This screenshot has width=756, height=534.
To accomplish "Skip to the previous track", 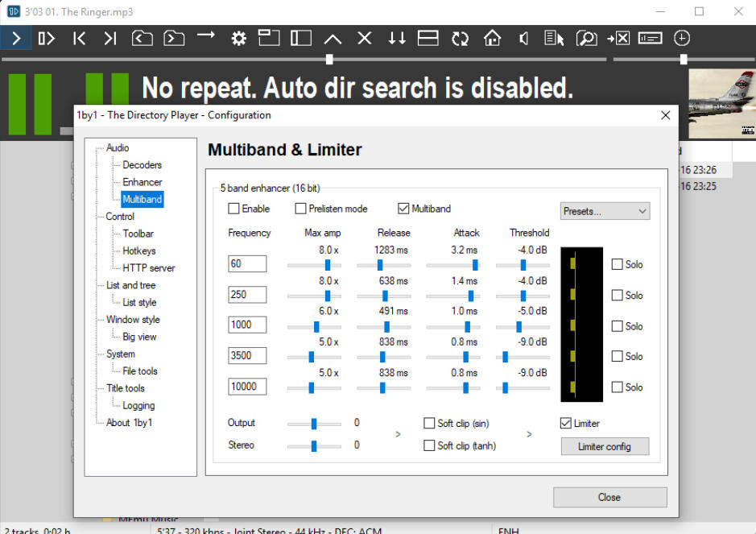I will (79, 38).
